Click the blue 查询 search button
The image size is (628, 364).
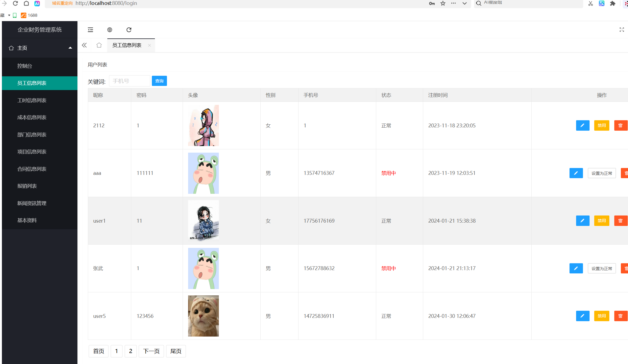159,81
